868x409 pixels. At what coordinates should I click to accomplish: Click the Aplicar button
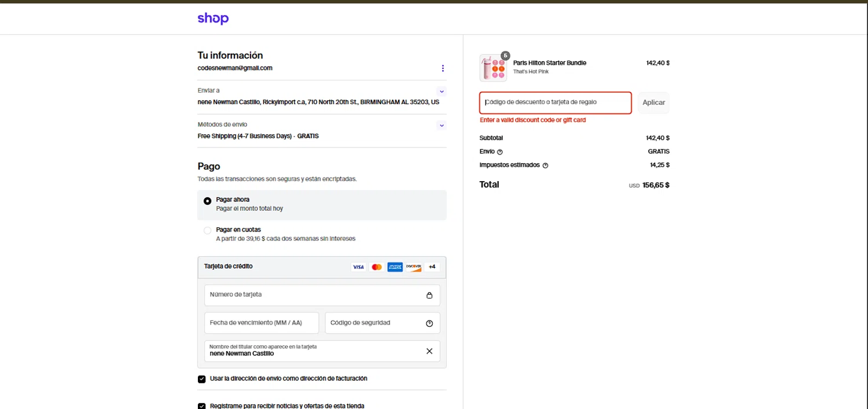654,102
